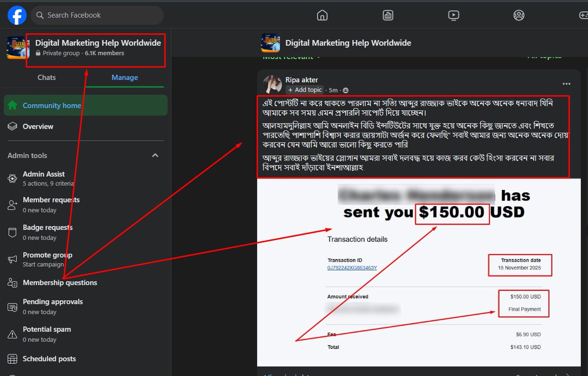
Task: Open the dashboard bar-chart icon in top bar
Action: pyautogui.click(x=388, y=16)
